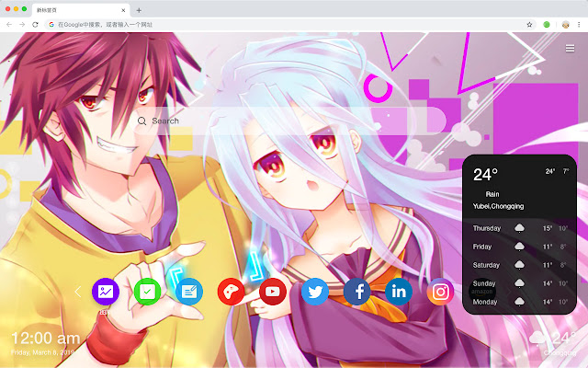The width and height of the screenshot is (588, 368).
Task: Open the YouTube shortcut
Action: 273,292
